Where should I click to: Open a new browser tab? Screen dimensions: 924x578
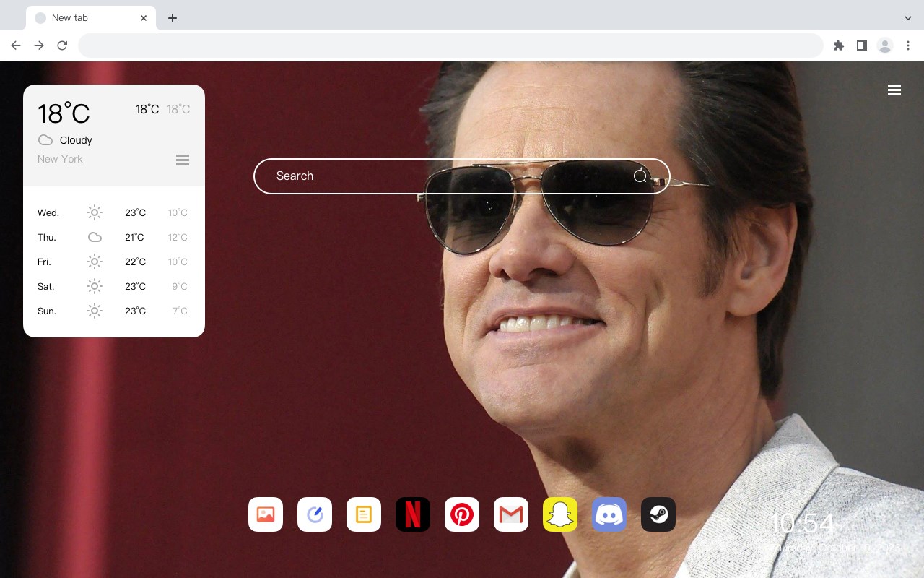tap(172, 18)
